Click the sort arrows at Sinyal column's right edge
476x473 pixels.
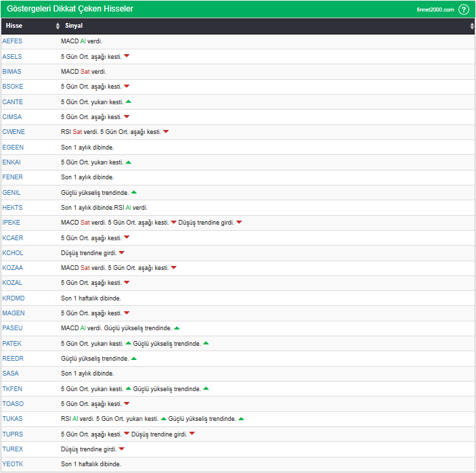(x=472, y=26)
